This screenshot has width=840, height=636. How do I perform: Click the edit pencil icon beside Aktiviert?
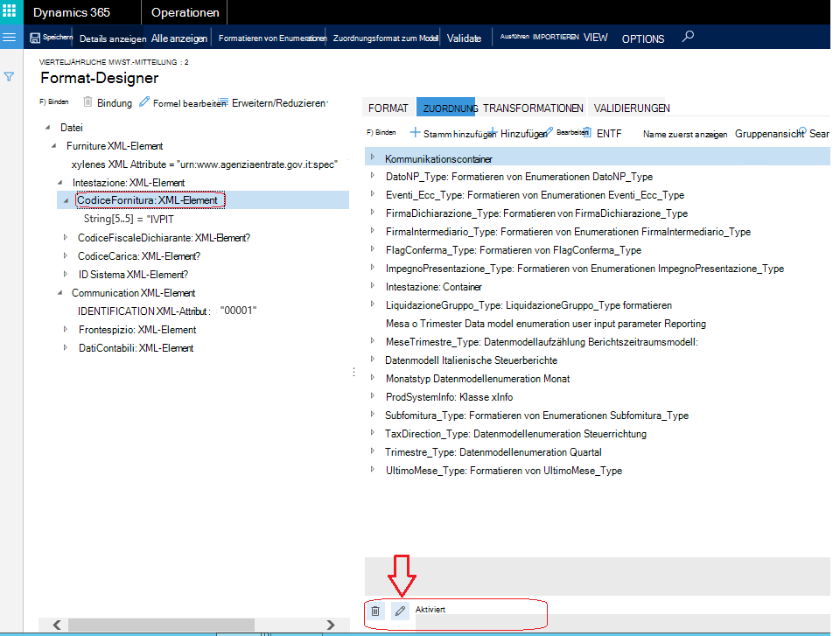400,611
